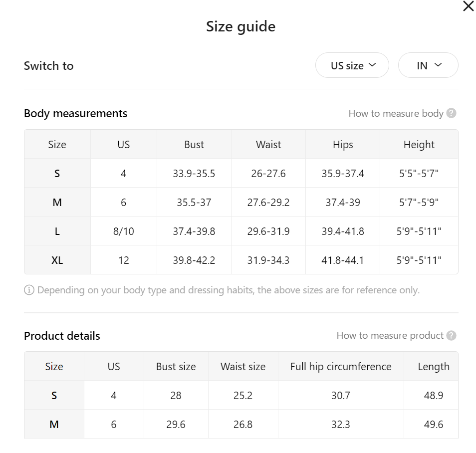
Task: Open the IN unit dropdown
Action: point(428,65)
